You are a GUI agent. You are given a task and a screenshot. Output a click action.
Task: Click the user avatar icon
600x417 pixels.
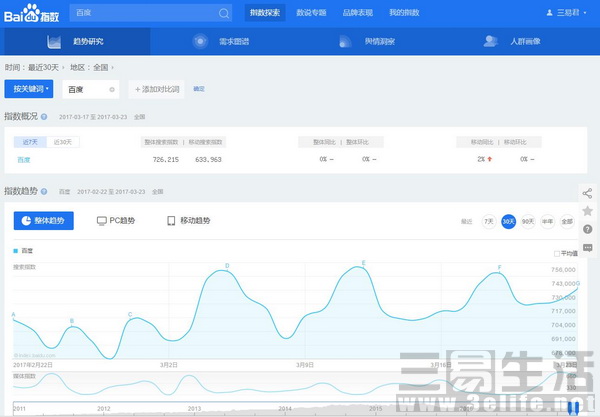549,13
